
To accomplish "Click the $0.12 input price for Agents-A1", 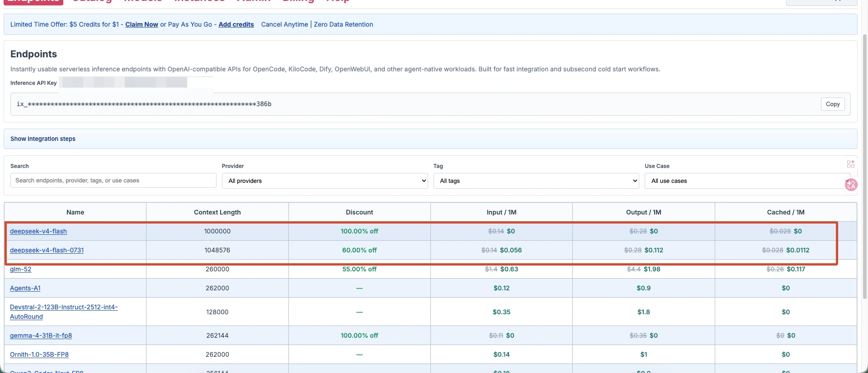I will 501,288.
